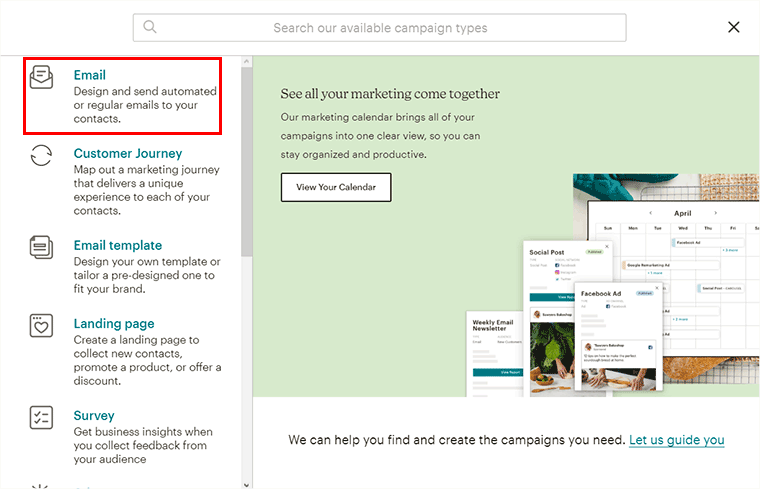
Task: Close the campaign type dialog
Action: point(734,27)
